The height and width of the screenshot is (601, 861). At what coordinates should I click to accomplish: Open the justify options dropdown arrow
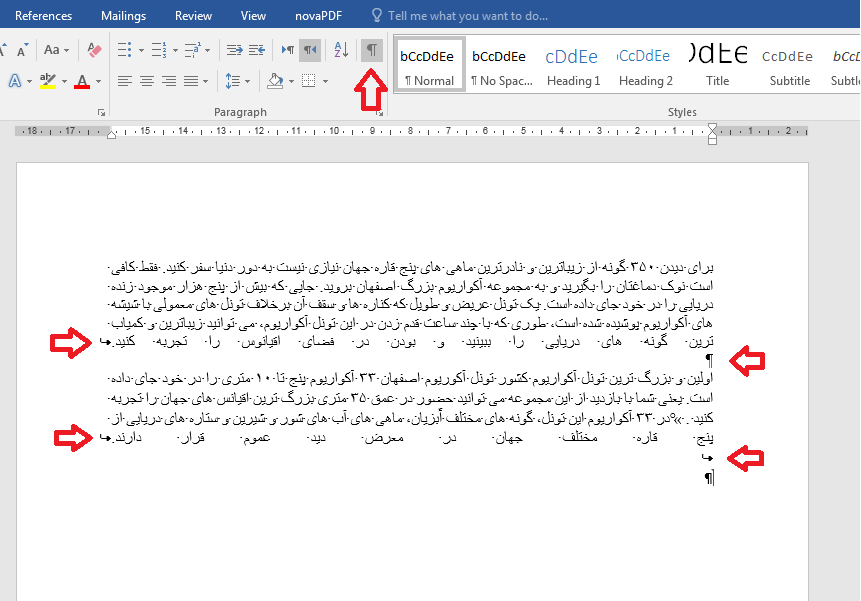[205, 82]
